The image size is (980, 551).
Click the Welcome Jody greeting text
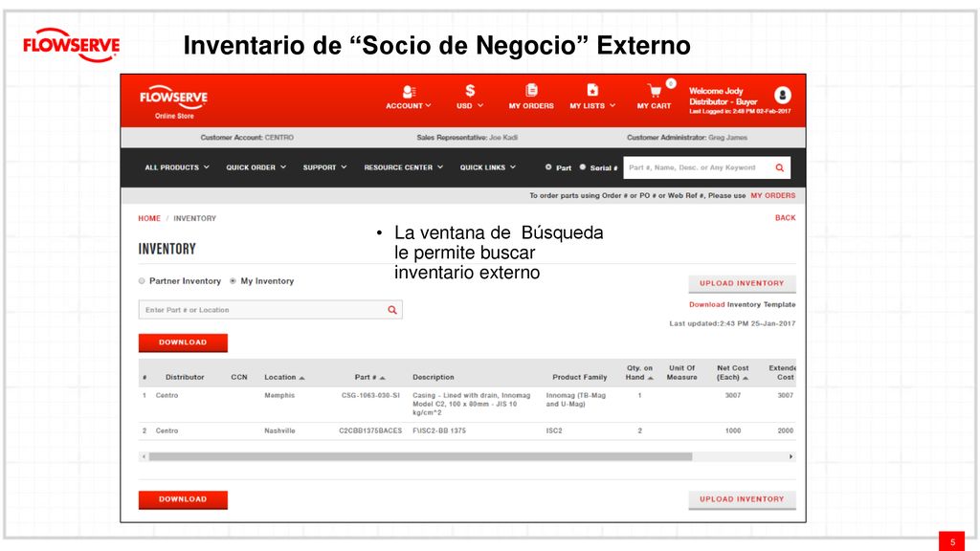point(716,91)
